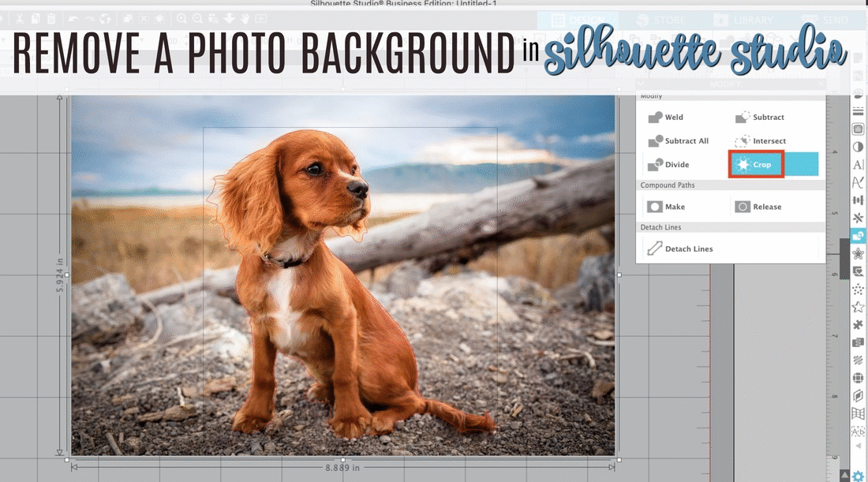Click the 8.889 in width label
This screenshot has width=868, height=482.
click(342, 468)
